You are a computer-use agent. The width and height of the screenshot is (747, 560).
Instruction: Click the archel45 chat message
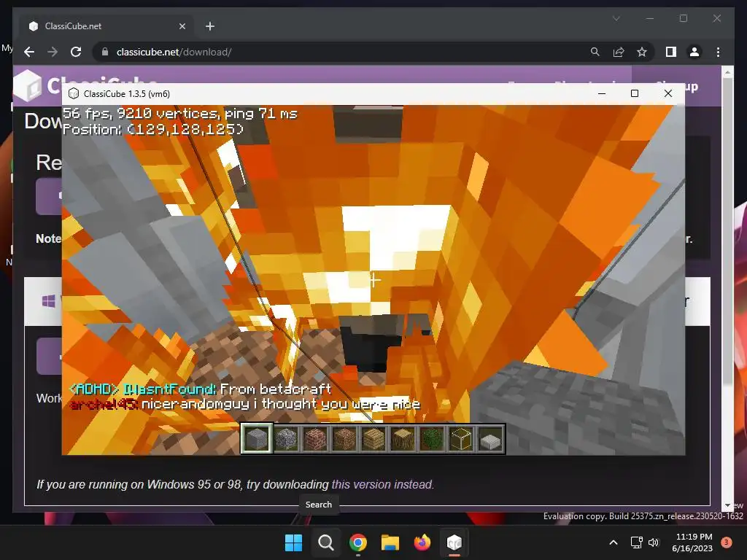245,404
